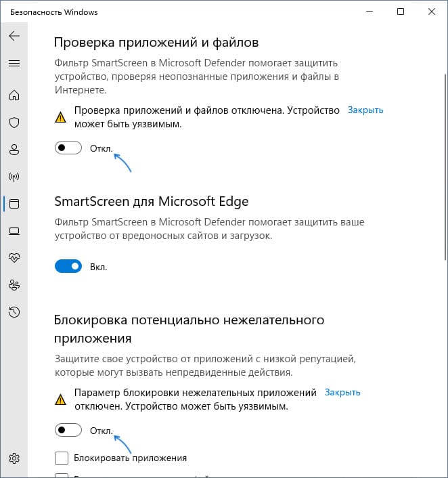
Task: Go back with the arrow icon
Action: pos(14,36)
